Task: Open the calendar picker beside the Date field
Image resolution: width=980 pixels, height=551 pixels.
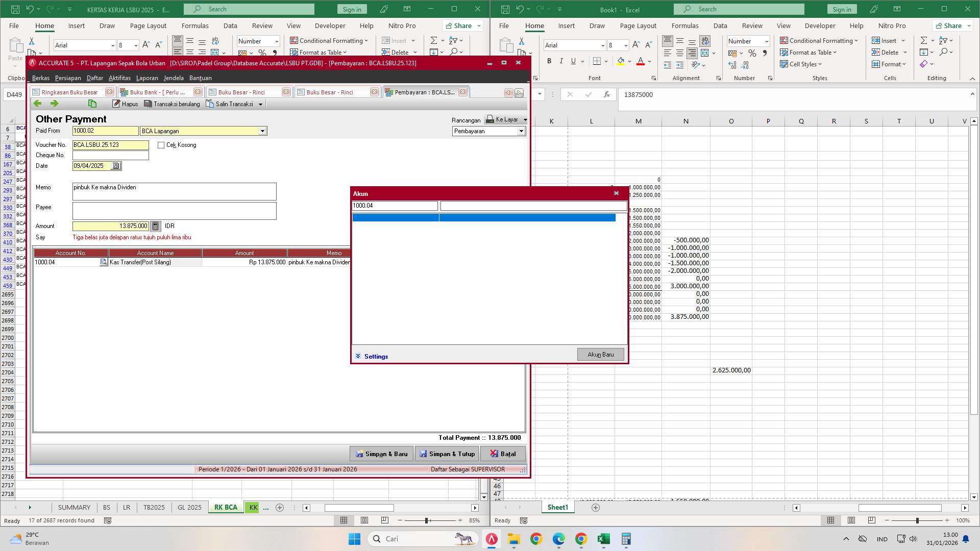Action: coord(116,165)
